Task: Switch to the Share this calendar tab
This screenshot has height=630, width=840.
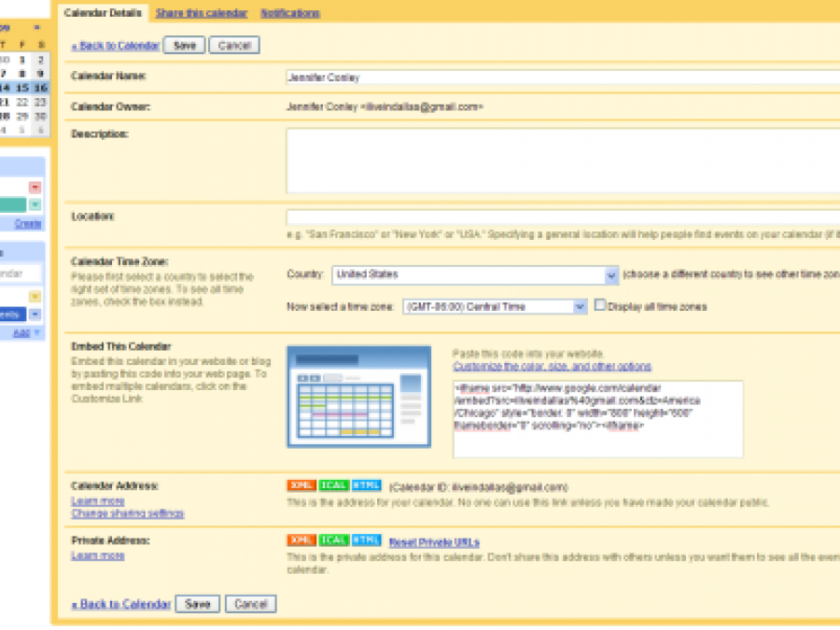Action: click(202, 13)
